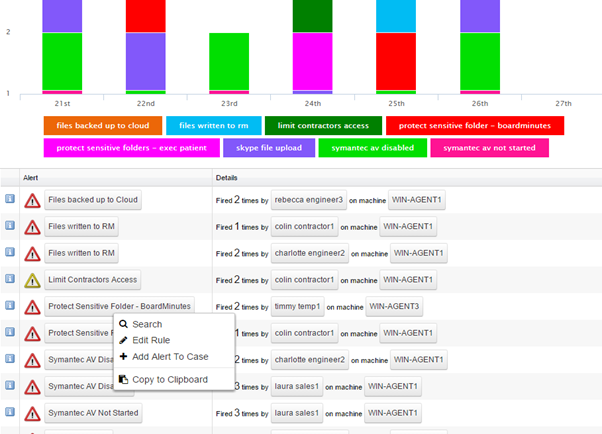The image size is (602, 434).
Task: Click the red warning triangle beside Files backed up to Cloud
Action: (32, 201)
